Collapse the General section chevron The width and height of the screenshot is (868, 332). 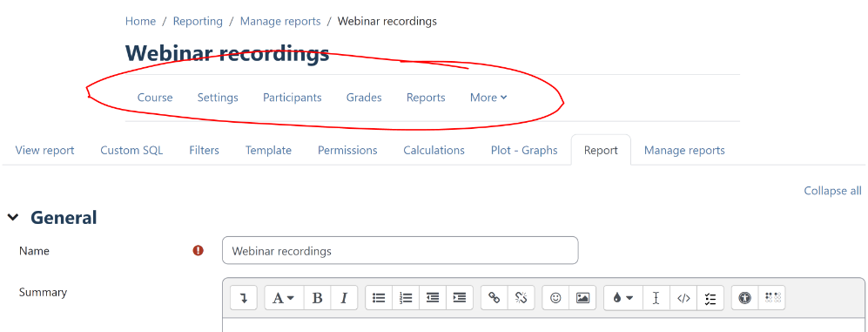pyautogui.click(x=12, y=218)
